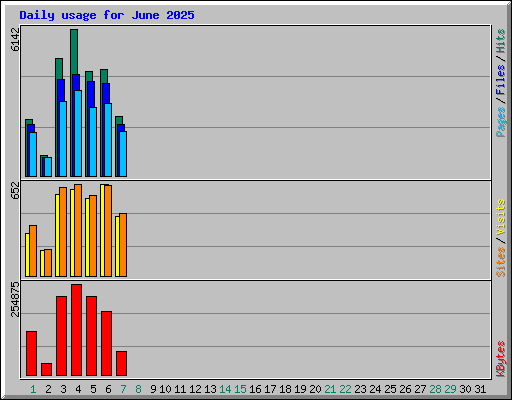Image resolution: width=512 pixels, height=400 pixels.
Task: Click day 18 on the date axis
Action: pos(285,389)
